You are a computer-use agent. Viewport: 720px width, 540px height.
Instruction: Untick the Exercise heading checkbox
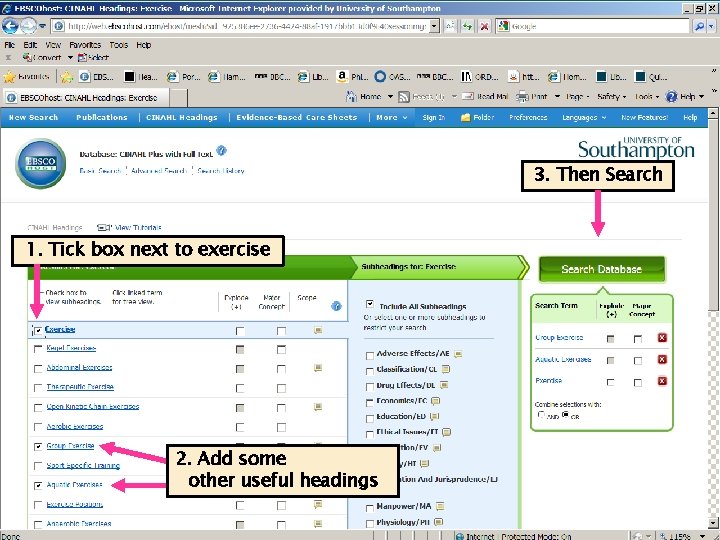tap(38, 330)
